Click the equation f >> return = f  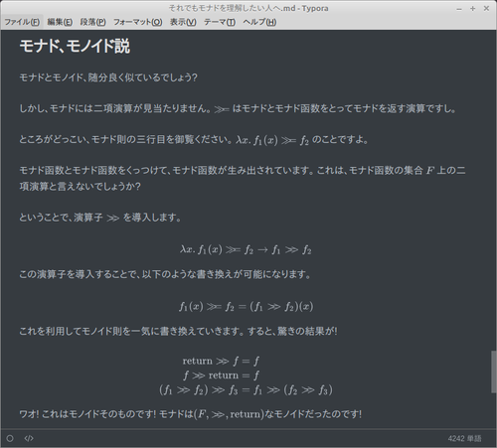221,375
